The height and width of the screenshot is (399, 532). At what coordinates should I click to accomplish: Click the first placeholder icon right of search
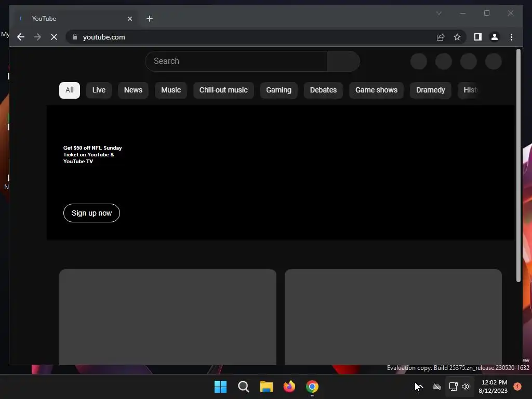419,61
